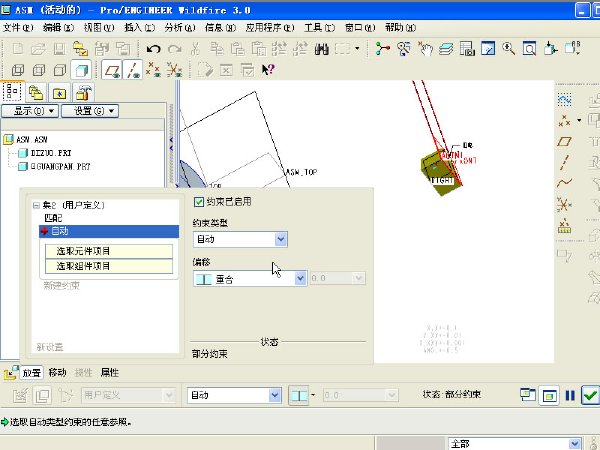Click the 选取组件项目 collector field
The width and height of the screenshot is (600, 450).
(109, 266)
